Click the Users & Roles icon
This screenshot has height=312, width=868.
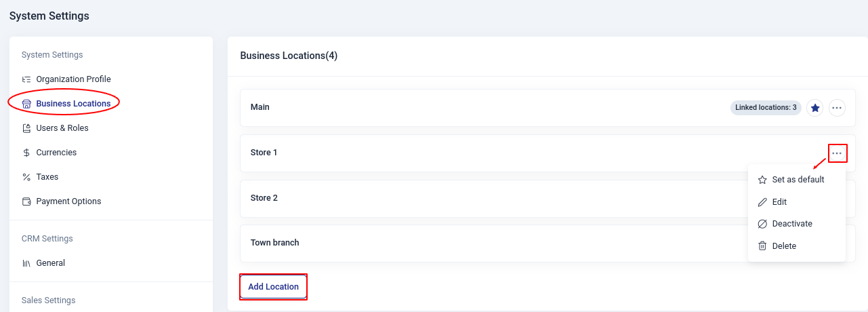(26, 128)
